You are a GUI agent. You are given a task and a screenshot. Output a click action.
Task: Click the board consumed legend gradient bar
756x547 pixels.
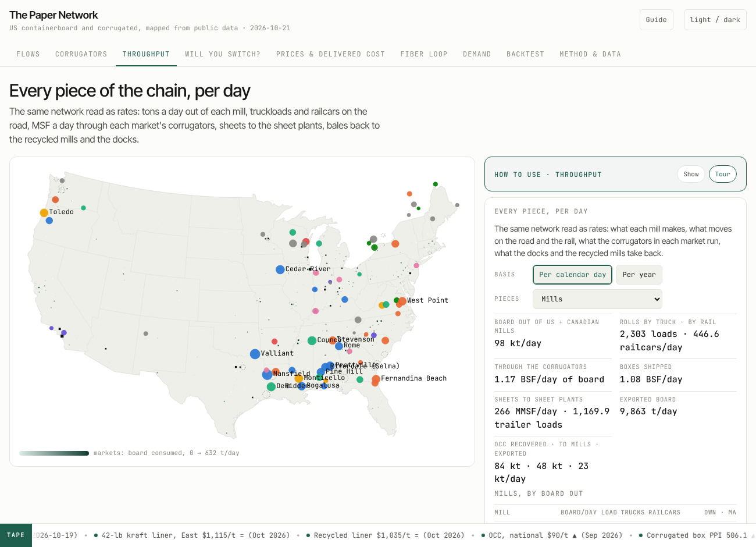coord(54,453)
